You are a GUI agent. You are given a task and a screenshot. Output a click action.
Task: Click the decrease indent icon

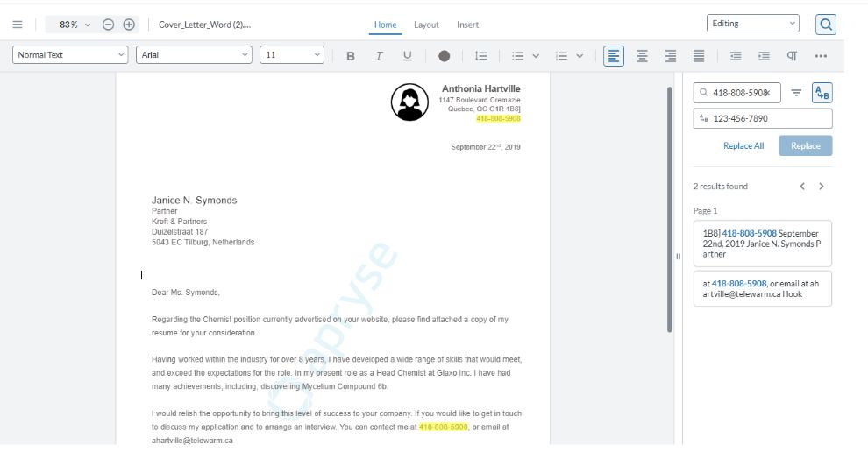tap(736, 56)
